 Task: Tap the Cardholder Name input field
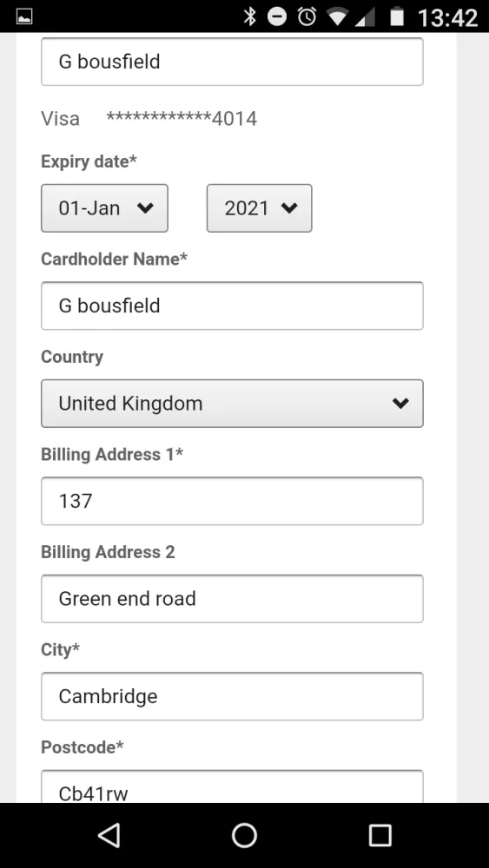(x=232, y=306)
